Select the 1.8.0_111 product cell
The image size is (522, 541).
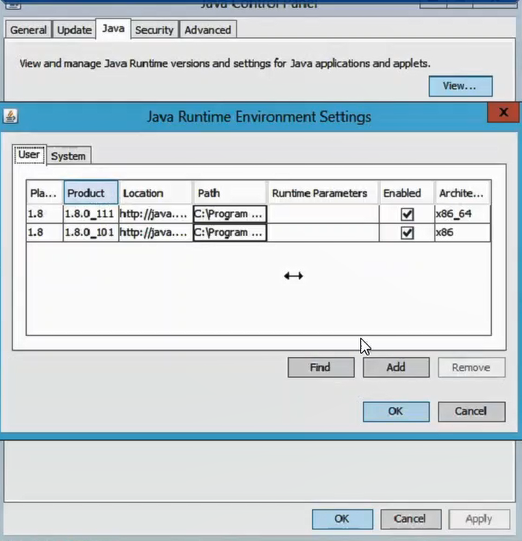coord(91,214)
